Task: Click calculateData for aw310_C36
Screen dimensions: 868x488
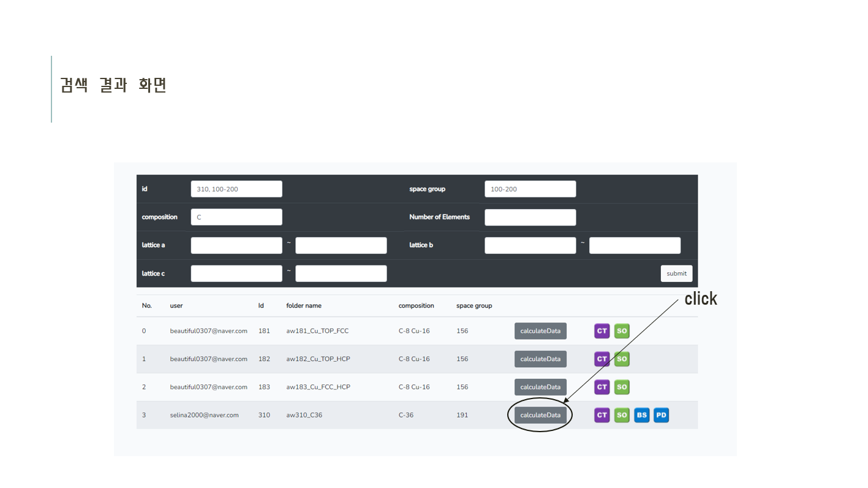Action: [540, 416]
